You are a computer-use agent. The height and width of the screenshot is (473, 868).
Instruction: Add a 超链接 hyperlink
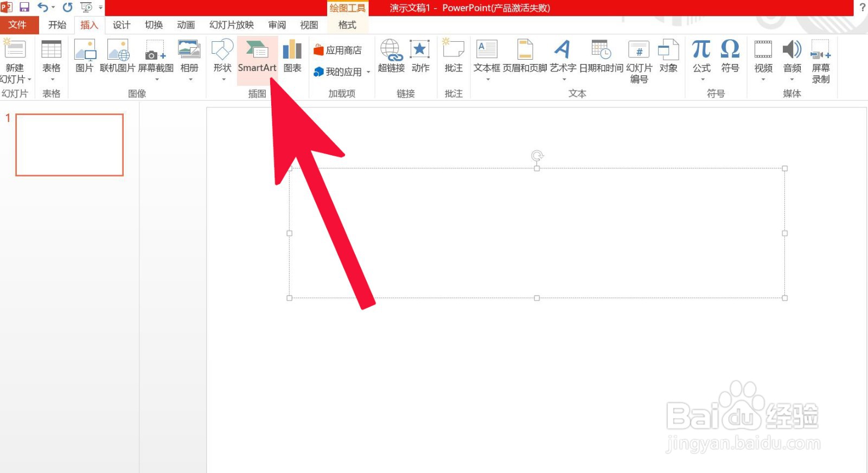coord(391,56)
